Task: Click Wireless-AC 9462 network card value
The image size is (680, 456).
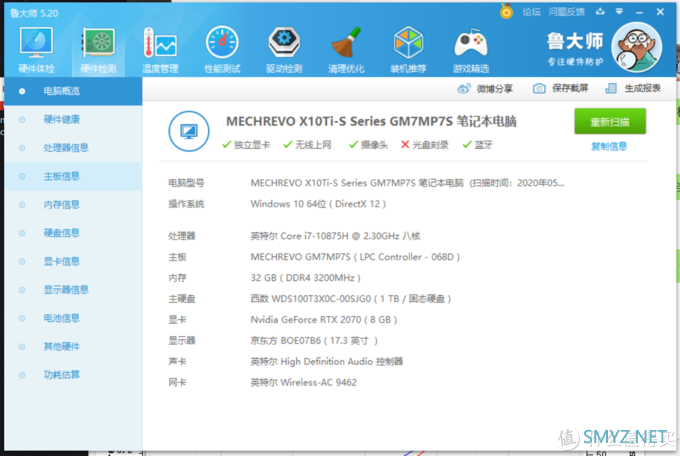Action: [x=304, y=383]
